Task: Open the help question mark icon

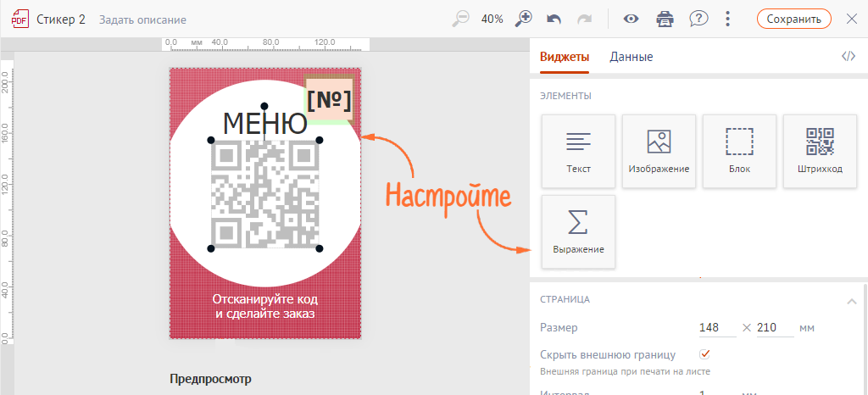Action: [698, 19]
